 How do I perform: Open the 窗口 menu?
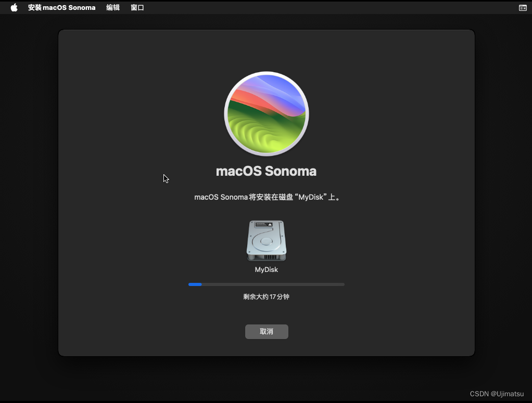(x=137, y=7)
